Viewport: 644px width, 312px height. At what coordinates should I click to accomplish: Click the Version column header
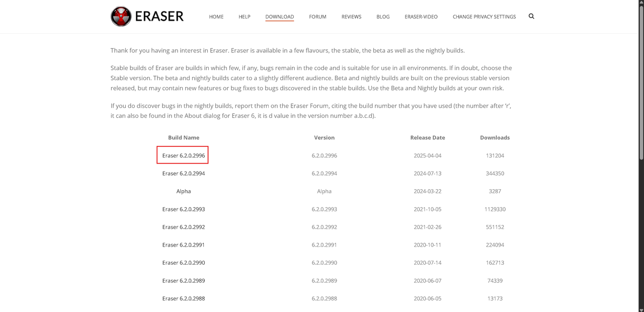coord(325,137)
